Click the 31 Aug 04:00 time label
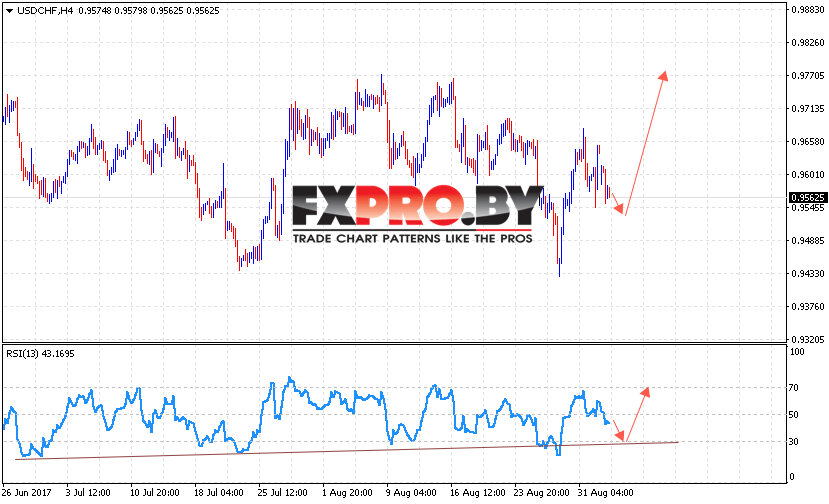 pyautogui.click(x=605, y=492)
